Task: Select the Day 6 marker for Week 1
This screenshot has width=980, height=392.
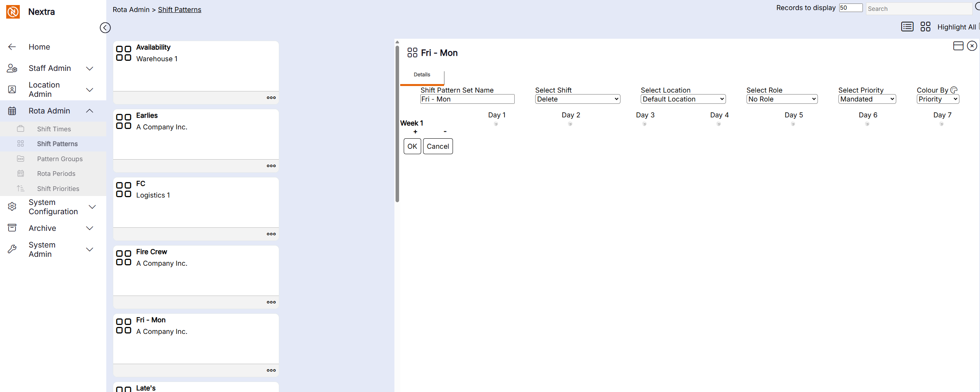Action: [x=867, y=124]
